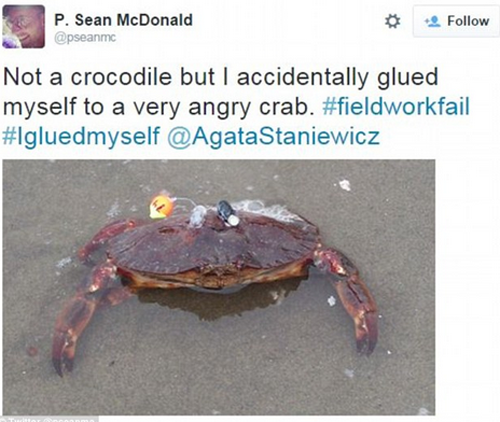Open the #fieldworkfail hashtag
The image size is (500, 422).
click(x=396, y=106)
